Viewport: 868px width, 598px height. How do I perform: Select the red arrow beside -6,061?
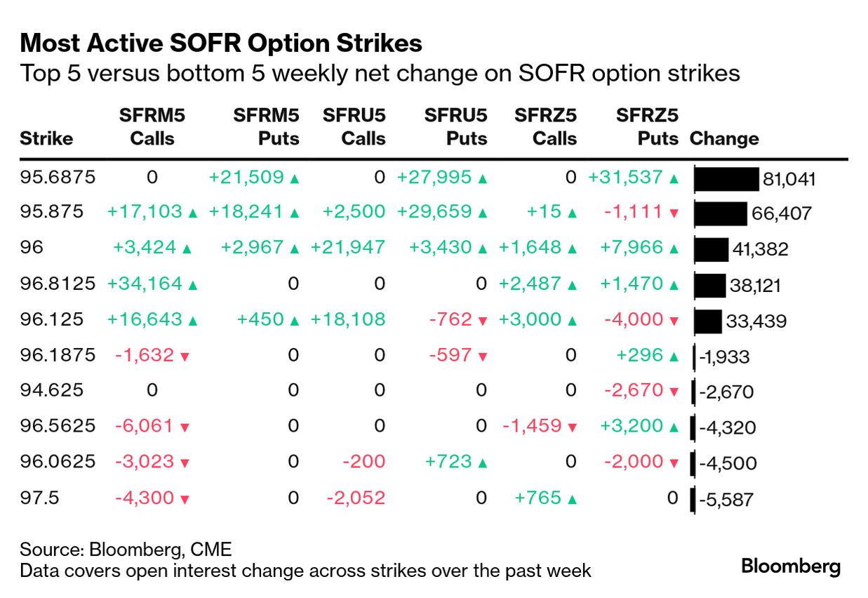[185, 428]
